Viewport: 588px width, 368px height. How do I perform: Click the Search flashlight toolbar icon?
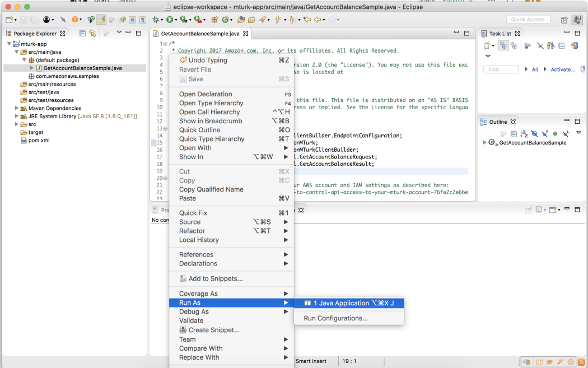pyautogui.click(x=263, y=20)
